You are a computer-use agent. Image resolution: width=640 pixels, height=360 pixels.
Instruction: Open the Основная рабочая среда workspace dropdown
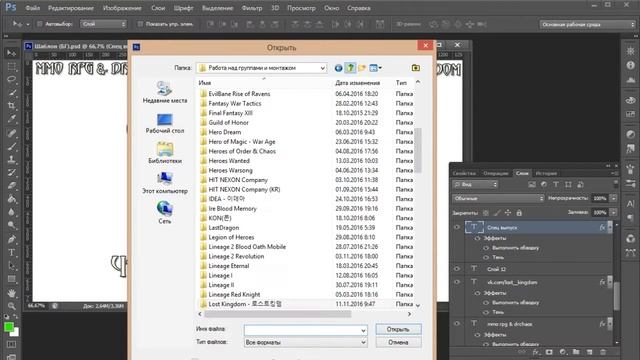coord(587,24)
